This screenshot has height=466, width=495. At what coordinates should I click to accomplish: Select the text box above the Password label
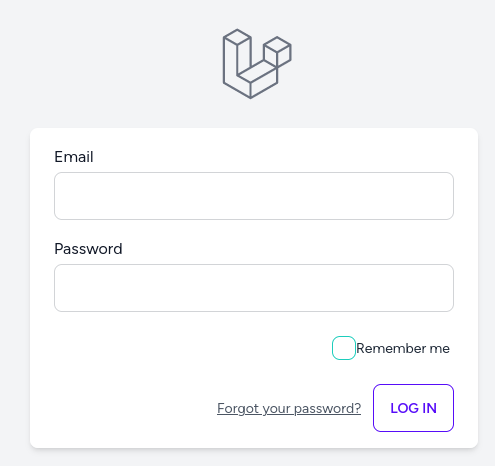point(254,196)
